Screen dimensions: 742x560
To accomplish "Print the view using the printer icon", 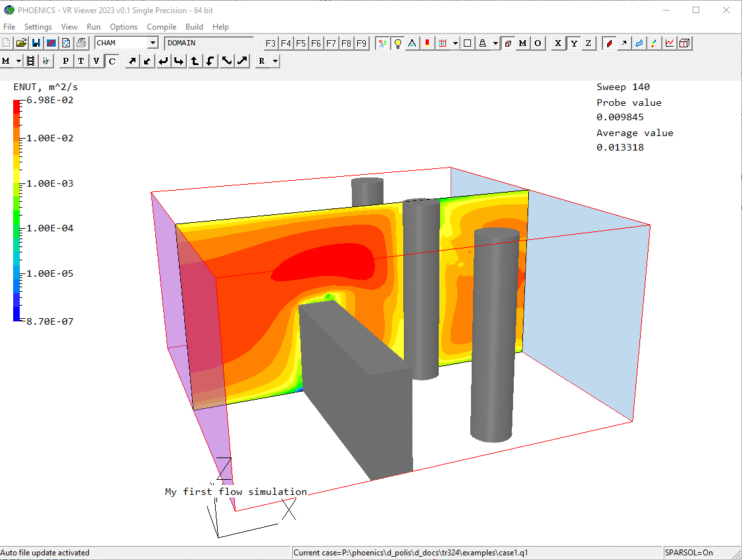I will (81, 43).
